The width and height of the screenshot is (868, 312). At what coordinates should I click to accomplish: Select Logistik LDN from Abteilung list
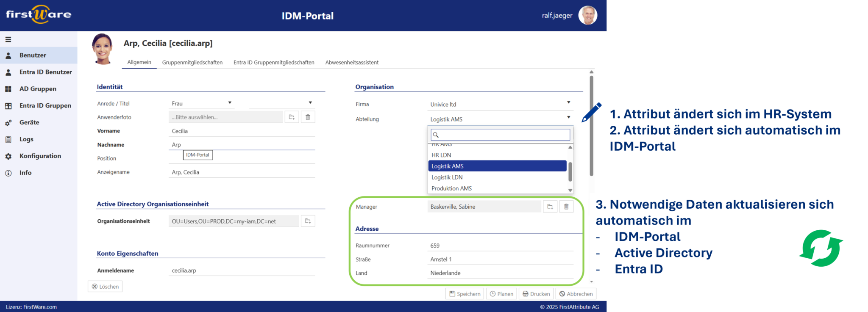[447, 177]
